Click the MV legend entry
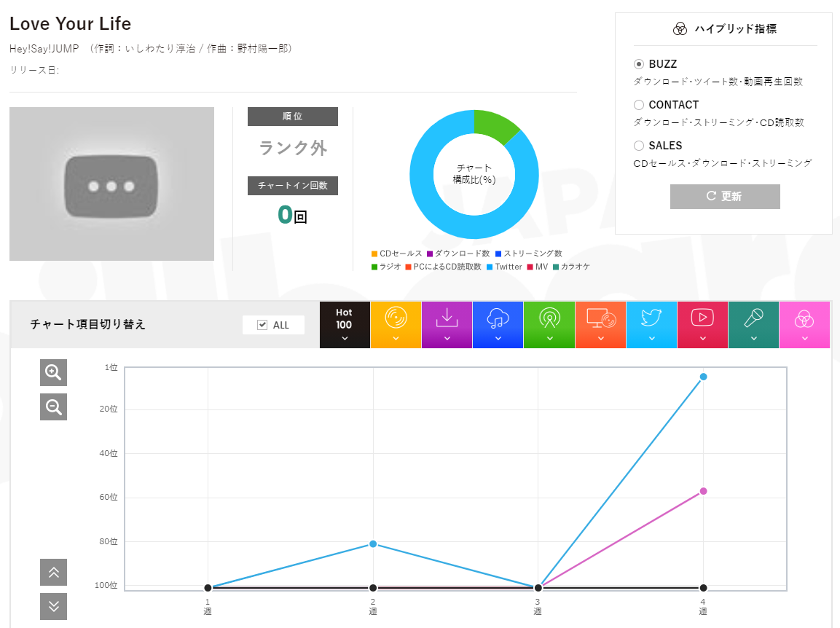Viewport: 840px width, 628px height. click(538, 267)
